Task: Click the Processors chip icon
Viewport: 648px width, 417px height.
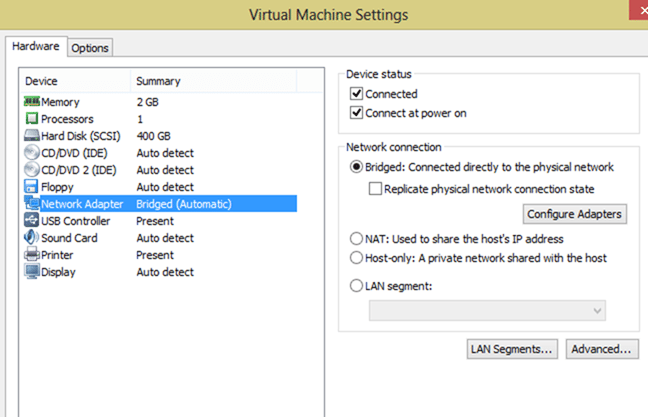Action: click(32, 119)
